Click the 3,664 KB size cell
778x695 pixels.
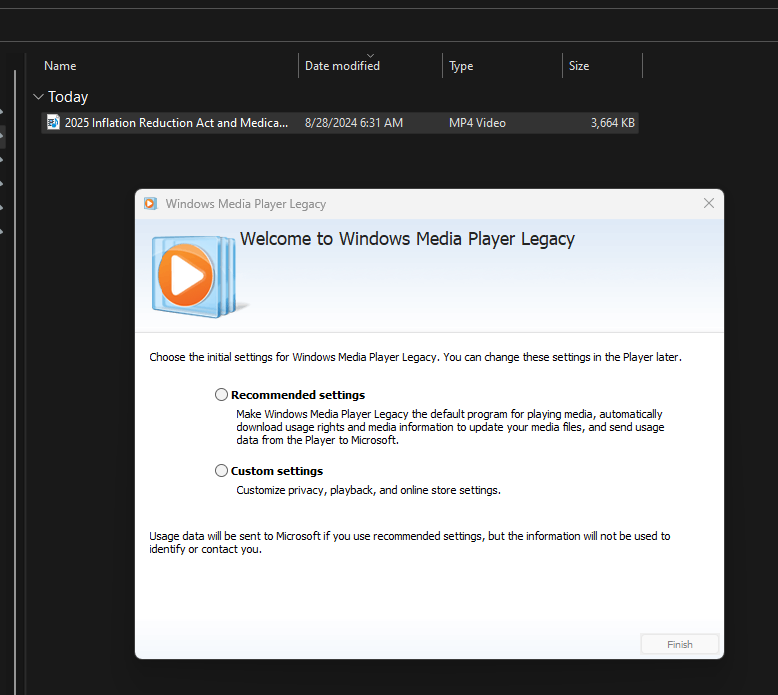[613, 123]
